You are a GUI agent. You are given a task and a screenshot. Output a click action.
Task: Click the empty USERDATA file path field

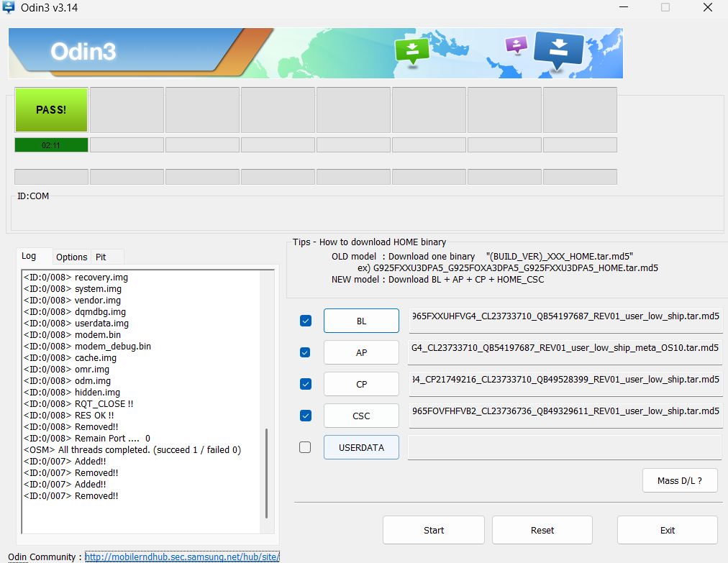point(565,447)
